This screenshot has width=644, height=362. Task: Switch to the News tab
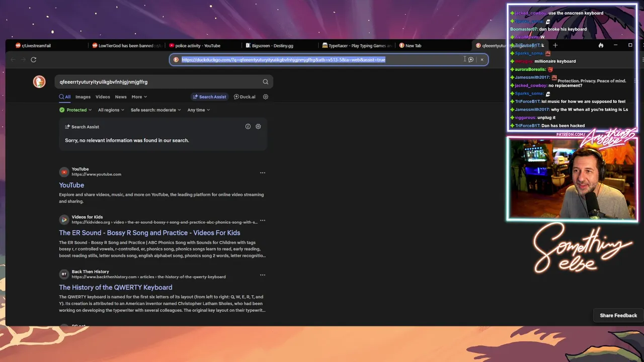tap(121, 97)
